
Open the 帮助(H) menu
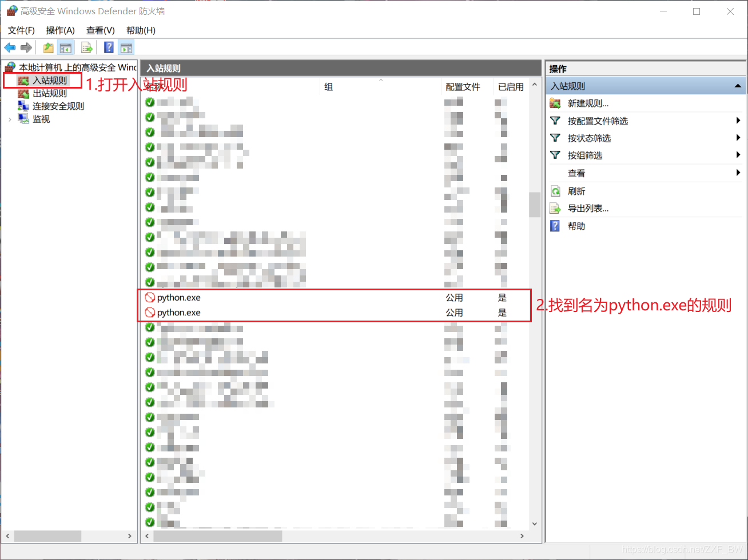[141, 30]
